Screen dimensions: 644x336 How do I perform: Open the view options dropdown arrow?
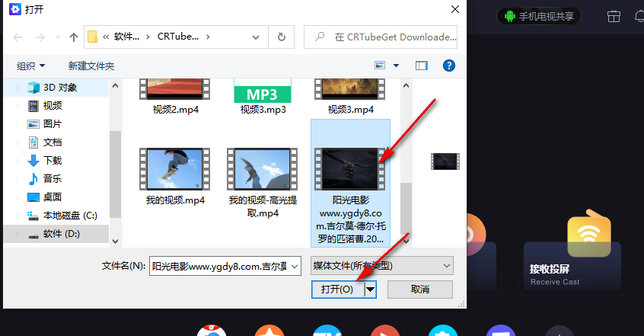(396, 66)
